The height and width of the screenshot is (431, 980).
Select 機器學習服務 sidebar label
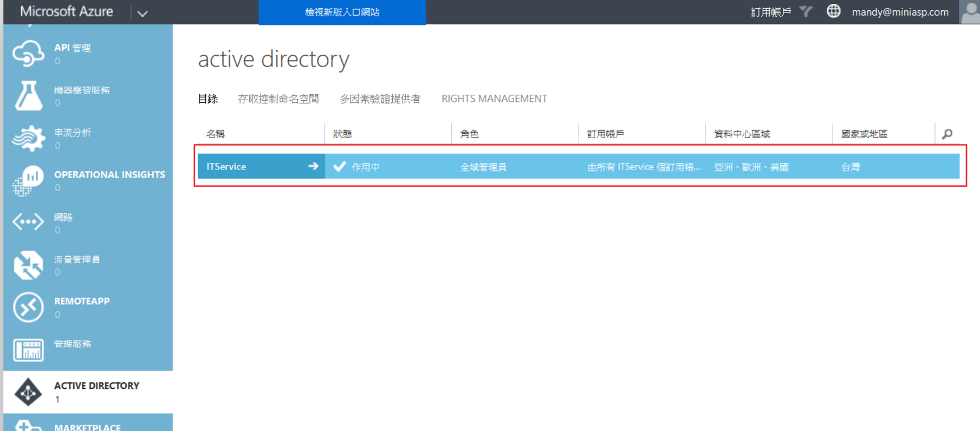tap(82, 90)
